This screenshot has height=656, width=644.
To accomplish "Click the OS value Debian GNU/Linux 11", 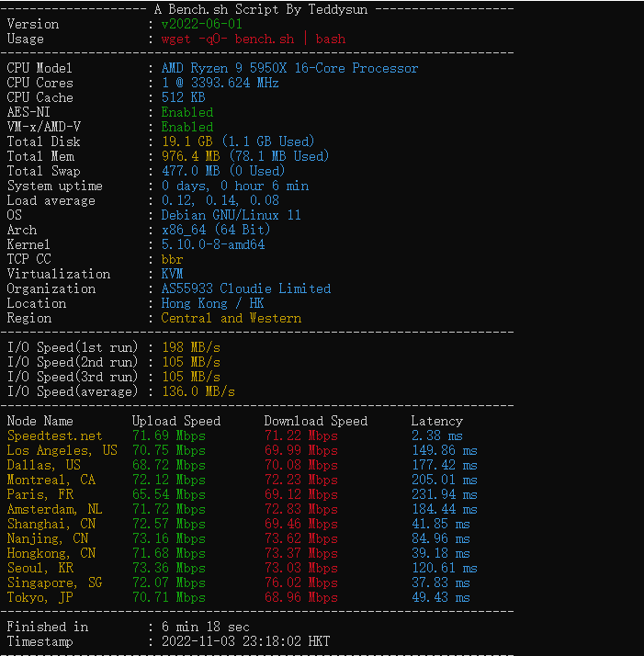I will click(231, 215).
